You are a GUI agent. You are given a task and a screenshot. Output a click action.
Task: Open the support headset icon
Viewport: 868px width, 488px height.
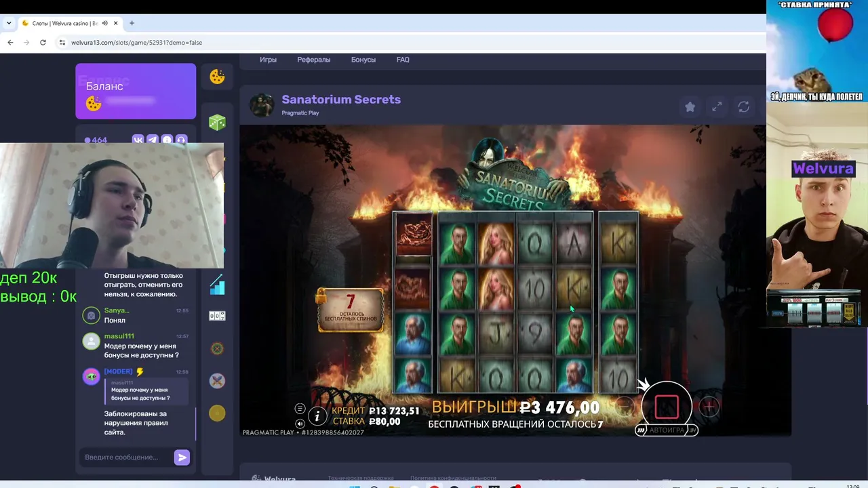point(181,140)
